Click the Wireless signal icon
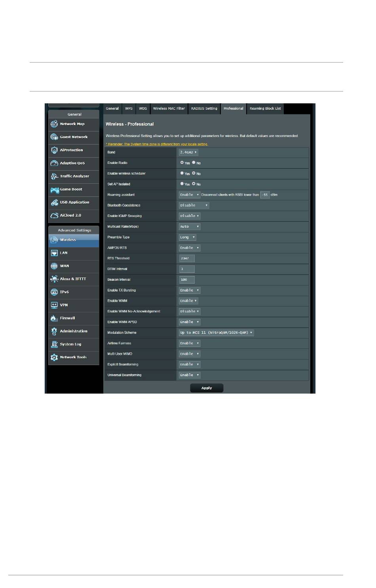Screen dimensions: 376x588 click(x=54, y=240)
